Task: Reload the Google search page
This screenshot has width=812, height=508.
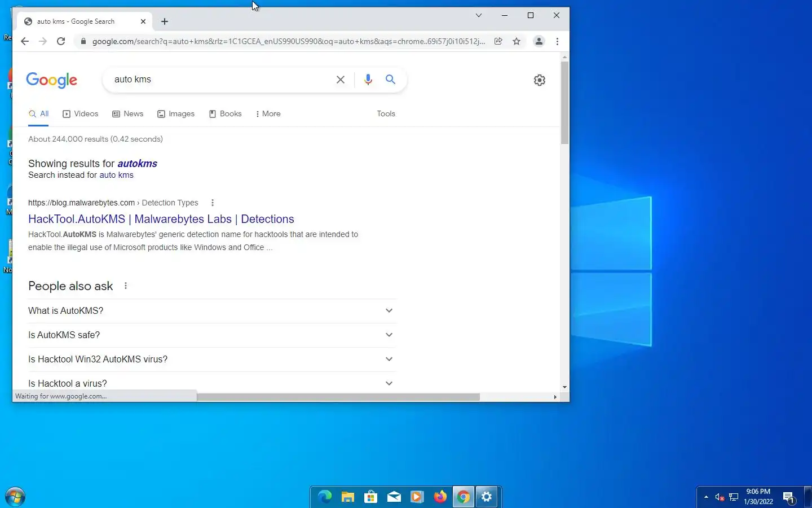Action: (x=61, y=41)
